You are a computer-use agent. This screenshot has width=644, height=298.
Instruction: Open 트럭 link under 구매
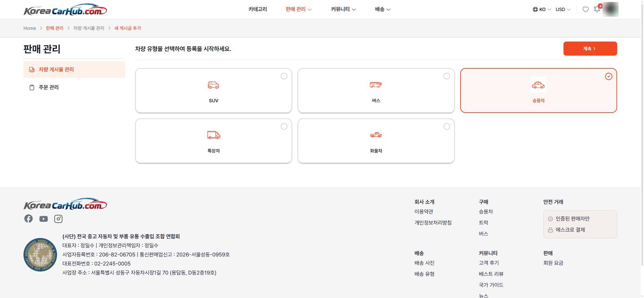[x=483, y=223]
